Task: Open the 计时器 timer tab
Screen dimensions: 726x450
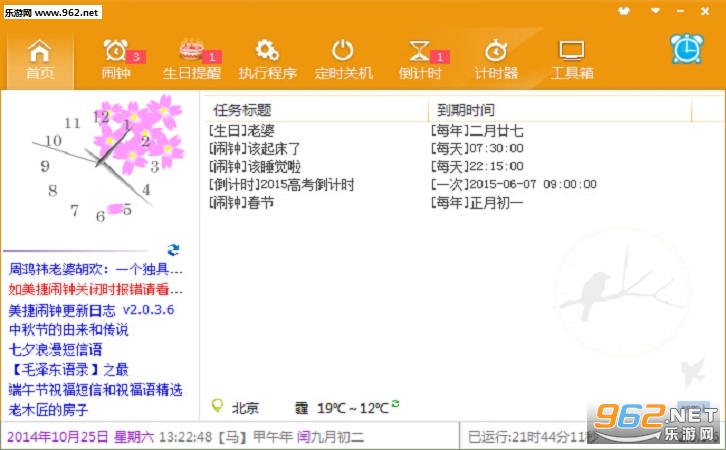Action: (496, 60)
